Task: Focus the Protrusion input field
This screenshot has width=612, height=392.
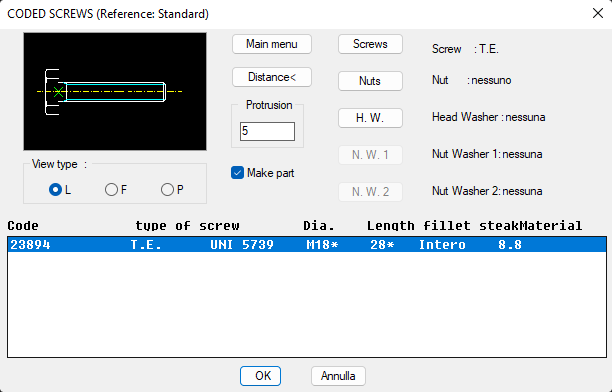Action: tap(267, 131)
